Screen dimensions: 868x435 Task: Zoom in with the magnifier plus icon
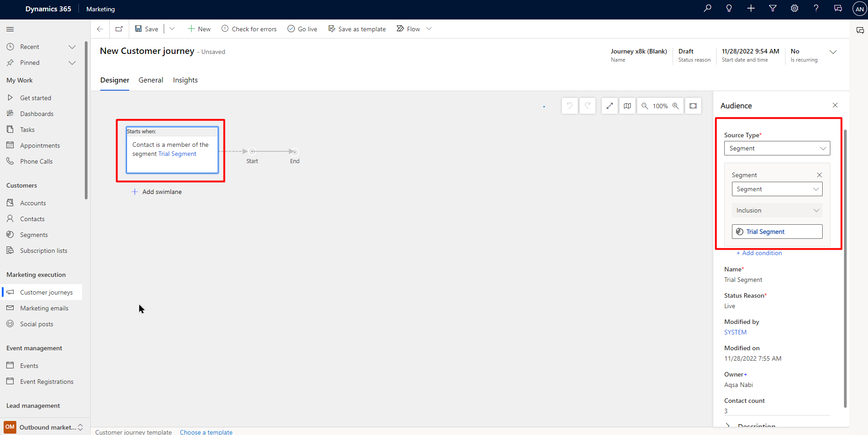pos(676,106)
